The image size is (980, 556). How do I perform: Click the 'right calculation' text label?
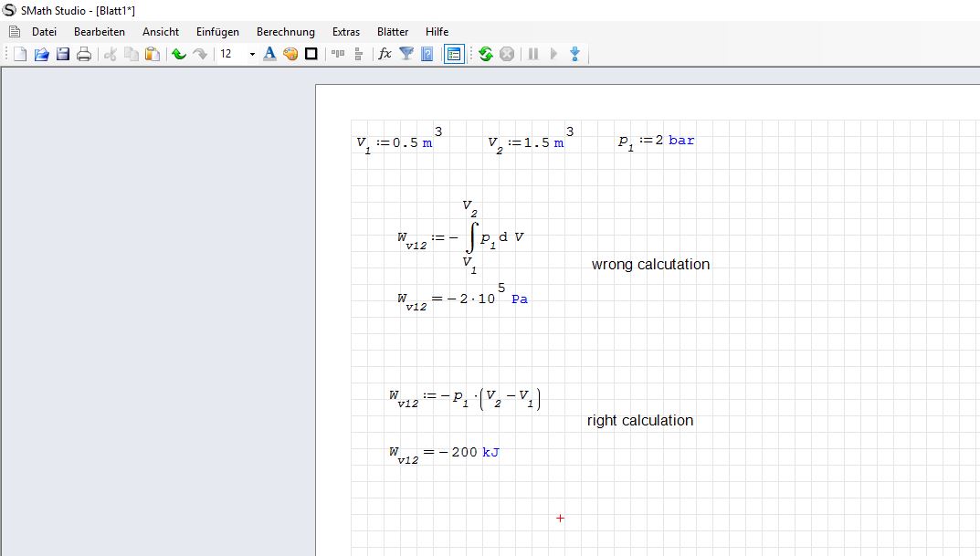(x=640, y=421)
